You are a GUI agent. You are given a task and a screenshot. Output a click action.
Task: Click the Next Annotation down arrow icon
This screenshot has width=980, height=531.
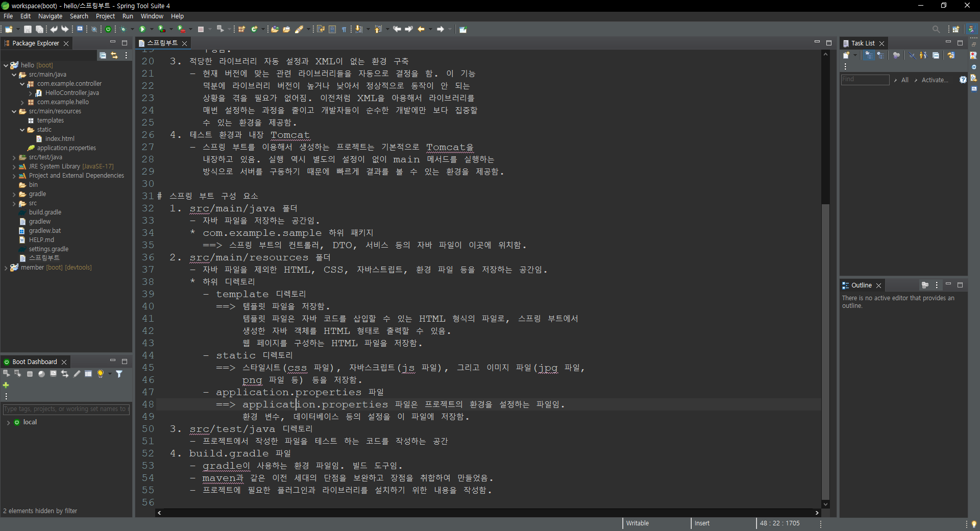pyautogui.click(x=359, y=29)
